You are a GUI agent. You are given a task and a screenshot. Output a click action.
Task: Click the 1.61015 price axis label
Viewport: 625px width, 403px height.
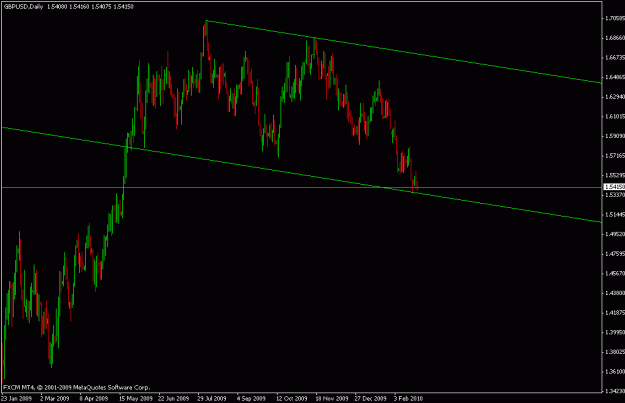click(615, 116)
